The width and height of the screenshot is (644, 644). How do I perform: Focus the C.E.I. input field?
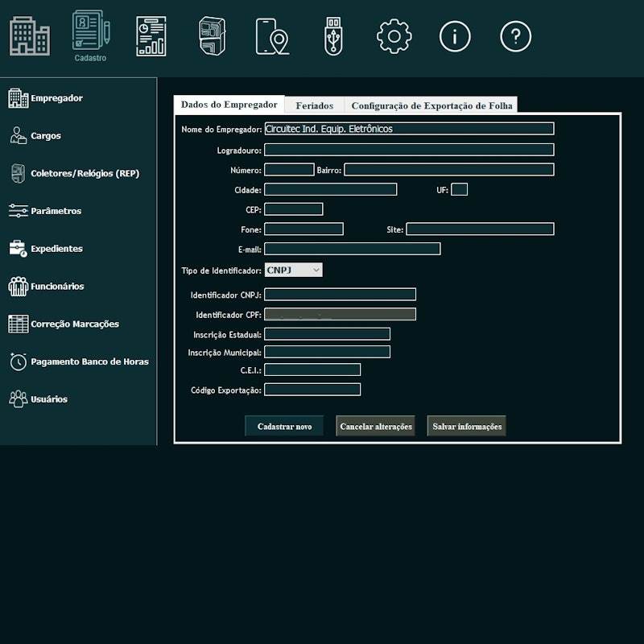312,369
